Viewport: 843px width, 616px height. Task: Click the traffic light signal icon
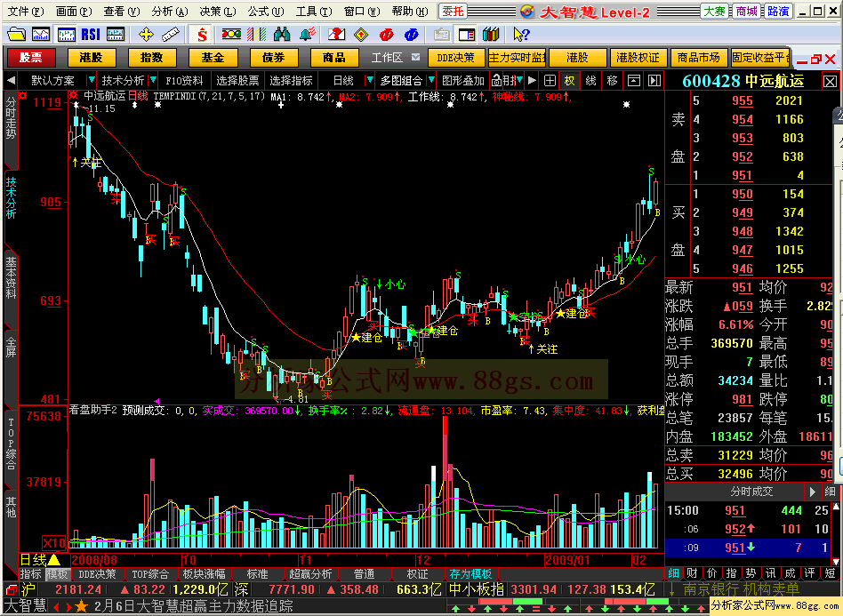[x=231, y=35]
